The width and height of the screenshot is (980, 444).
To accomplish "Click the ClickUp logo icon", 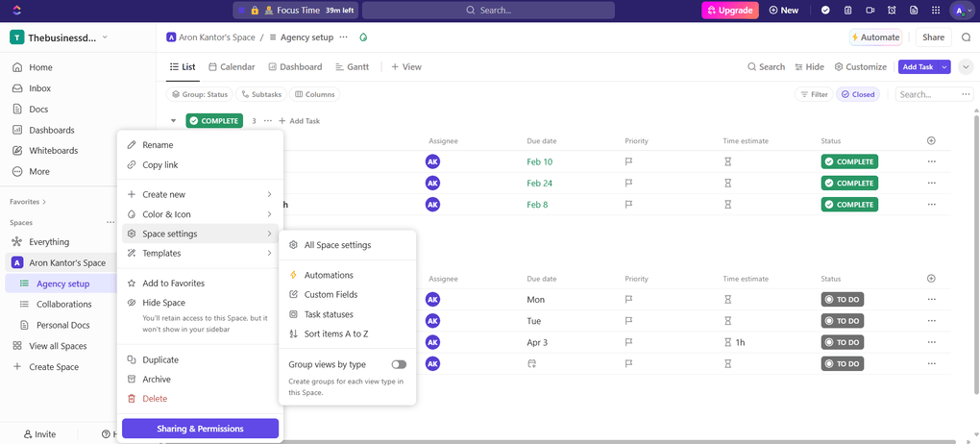I will point(17,10).
